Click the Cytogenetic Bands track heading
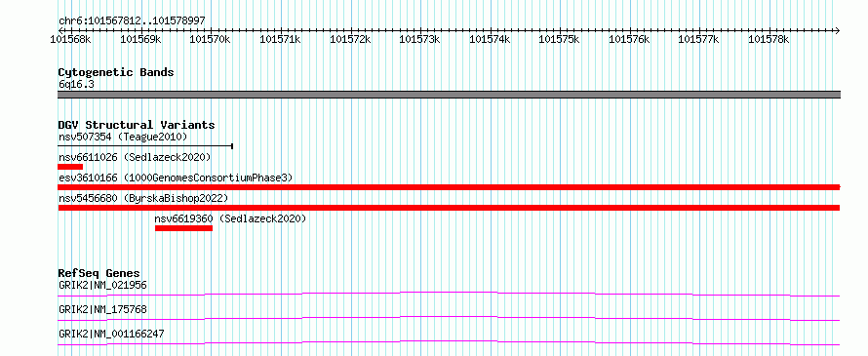The image size is (868, 356). pyautogui.click(x=116, y=72)
